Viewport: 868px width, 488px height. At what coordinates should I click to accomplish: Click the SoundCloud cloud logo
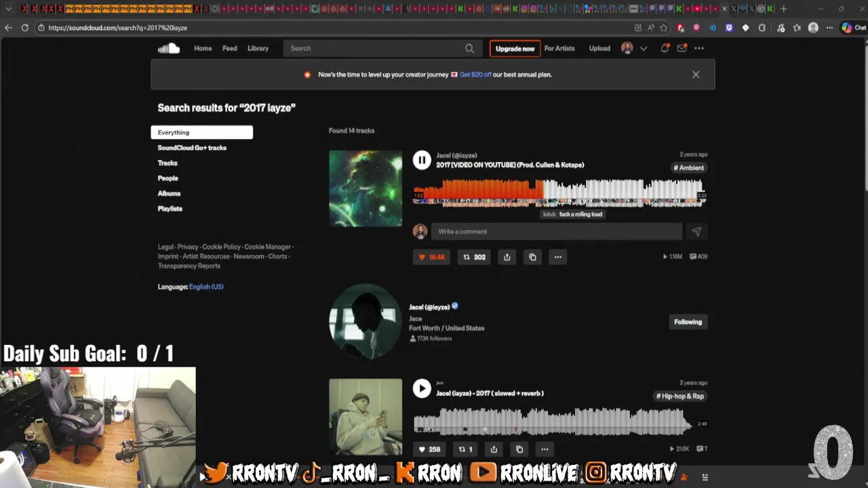(169, 48)
